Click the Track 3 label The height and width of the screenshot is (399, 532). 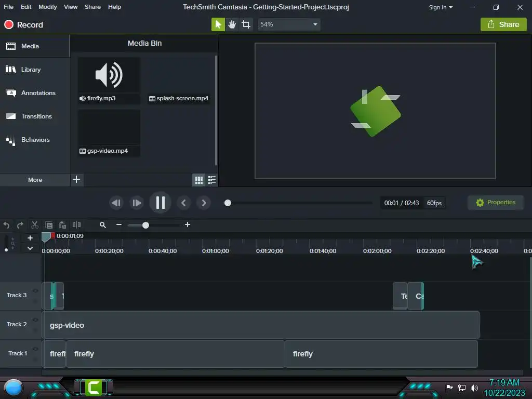tap(17, 295)
